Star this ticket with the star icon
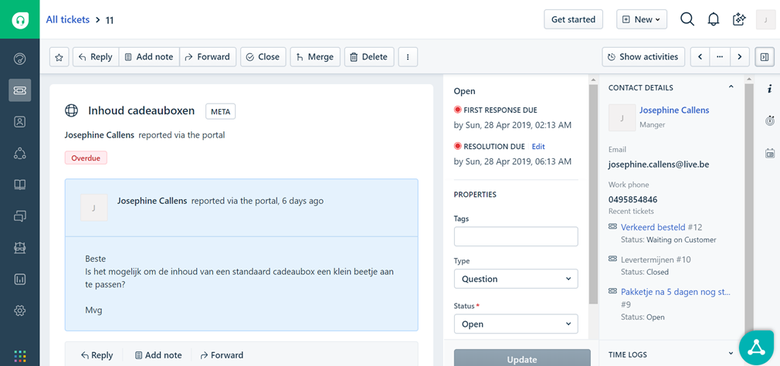The height and width of the screenshot is (366, 780). [x=59, y=57]
